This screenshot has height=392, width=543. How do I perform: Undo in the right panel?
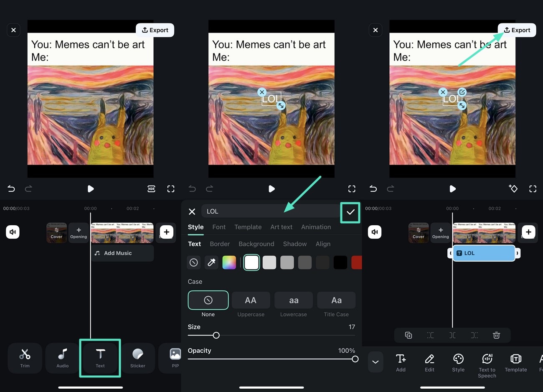pos(373,189)
